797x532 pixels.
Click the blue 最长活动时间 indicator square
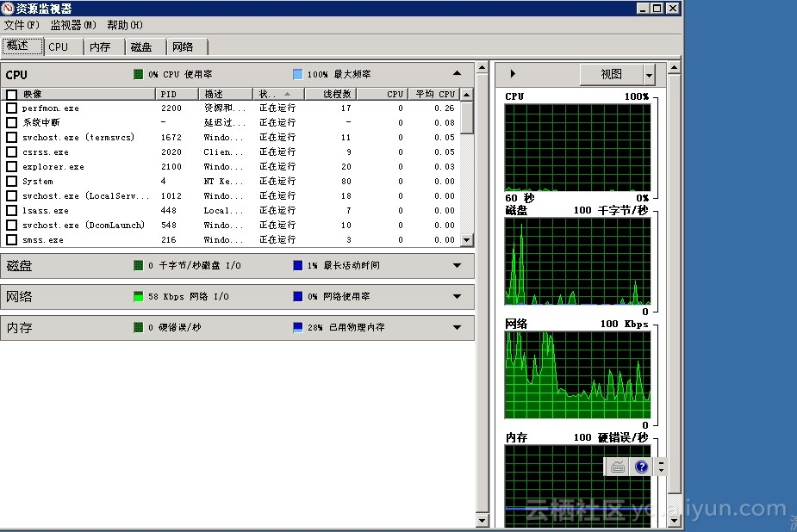point(298,265)
